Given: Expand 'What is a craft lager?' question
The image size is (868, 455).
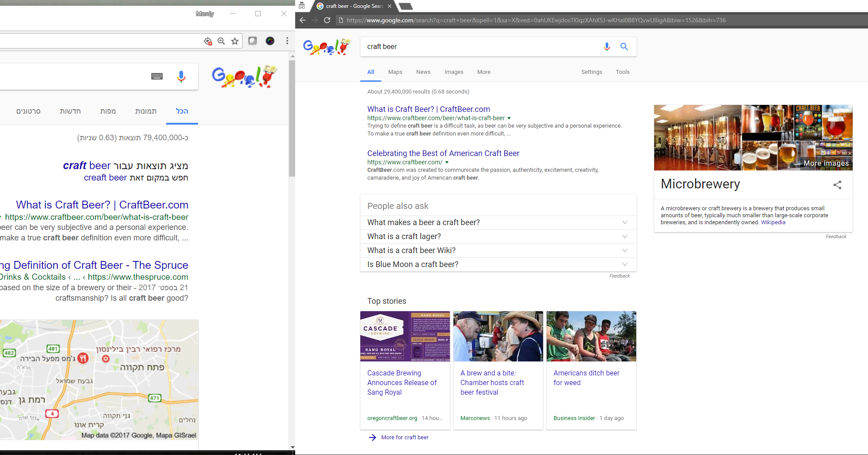Looking at the screenshot, I should pos(498,236).
